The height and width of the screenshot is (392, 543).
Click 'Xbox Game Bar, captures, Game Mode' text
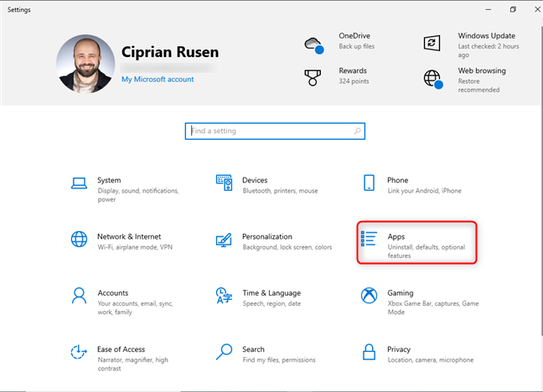click(x=433, y=308)
